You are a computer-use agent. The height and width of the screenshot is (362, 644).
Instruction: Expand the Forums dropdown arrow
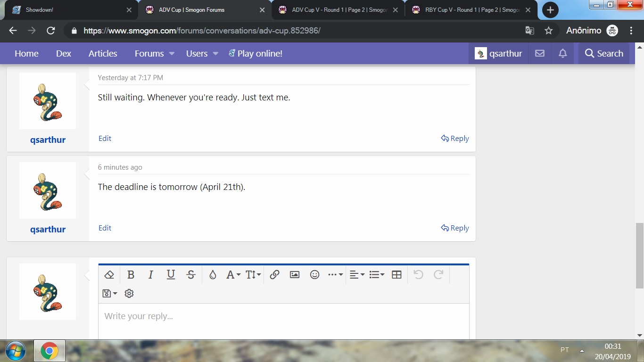point(172,54)
